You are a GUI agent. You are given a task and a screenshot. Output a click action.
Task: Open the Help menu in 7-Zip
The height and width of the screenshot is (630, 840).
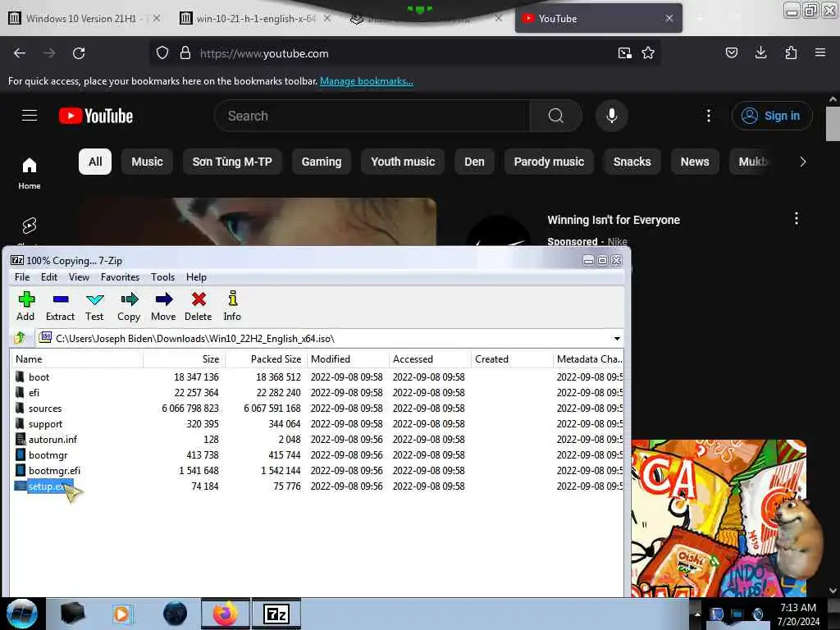tap(196, 277)
